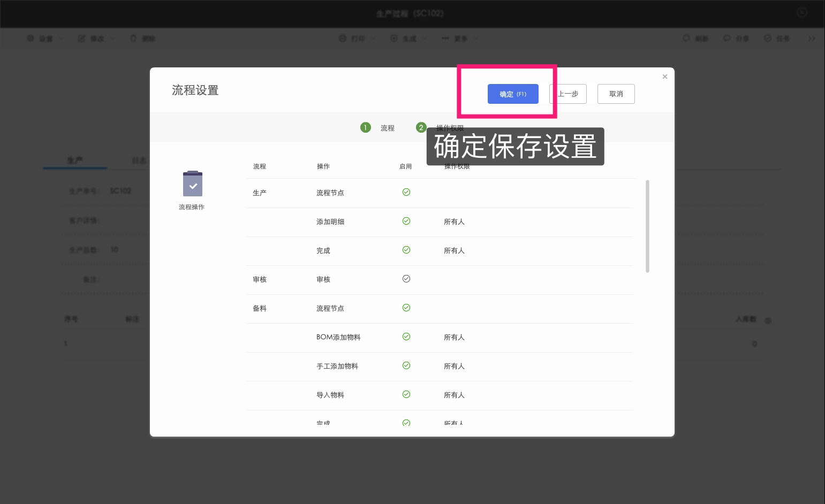Confirm settings with the 确定 button

[x=512, y=94]
